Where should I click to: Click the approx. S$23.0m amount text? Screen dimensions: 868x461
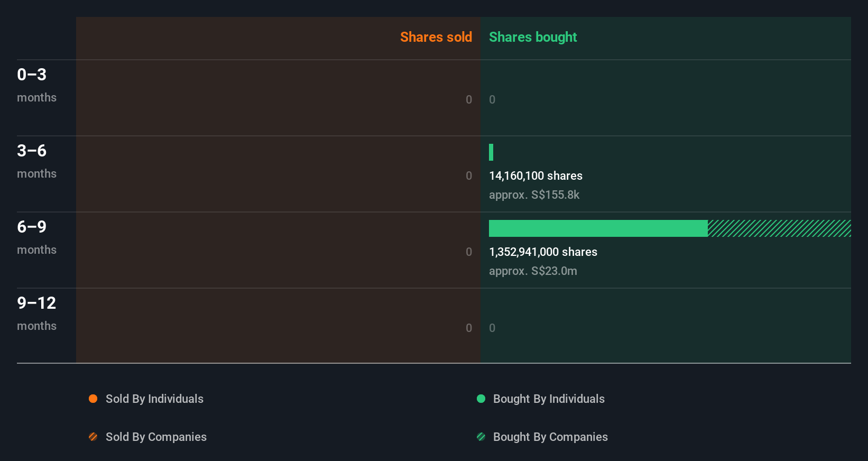533,271
